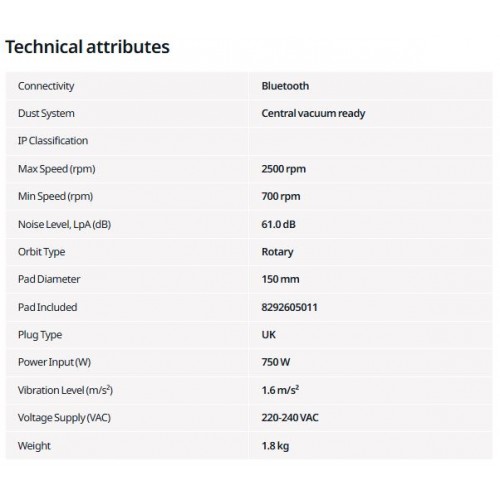Select the Connectivity row label

46,86
